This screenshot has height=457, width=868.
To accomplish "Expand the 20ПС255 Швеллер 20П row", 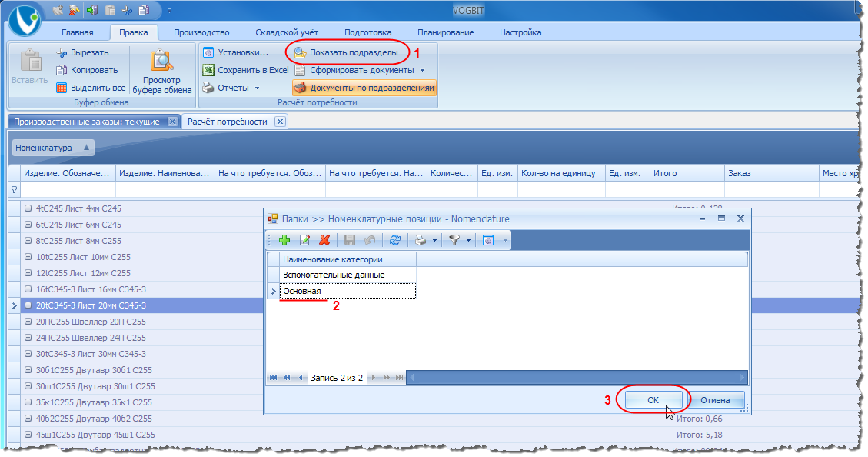I will point(28,322).
